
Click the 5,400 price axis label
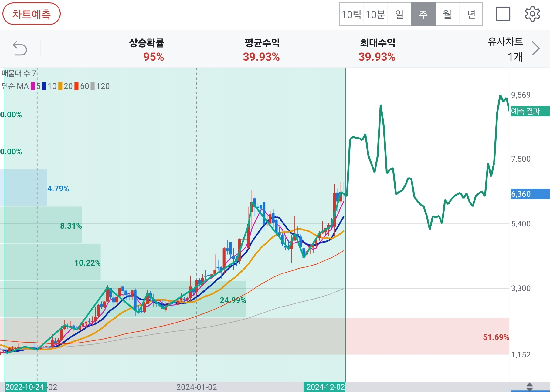521,224
